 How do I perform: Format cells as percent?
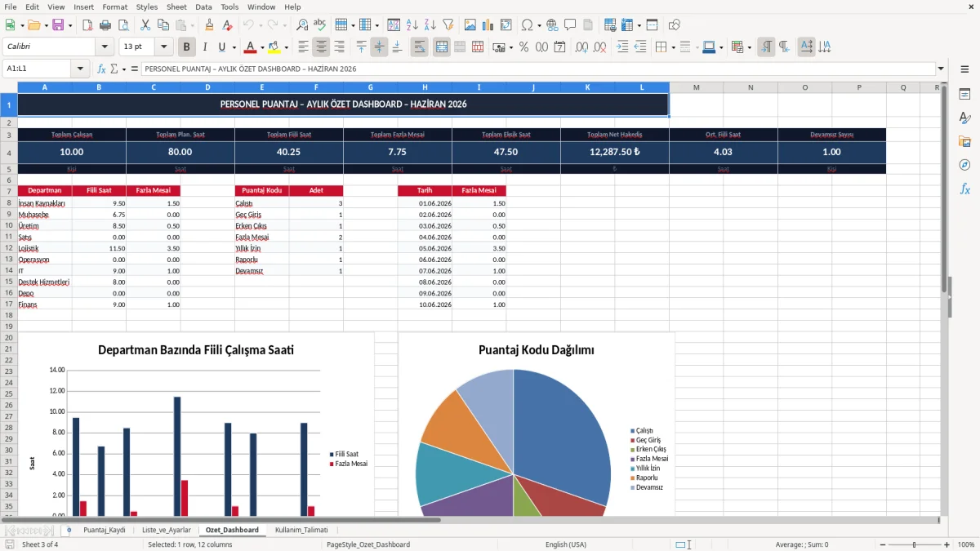click(523, 47)
